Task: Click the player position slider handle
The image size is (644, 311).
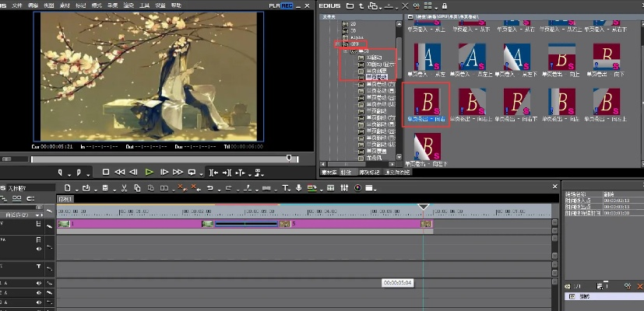Action: (x=290, y=158)
